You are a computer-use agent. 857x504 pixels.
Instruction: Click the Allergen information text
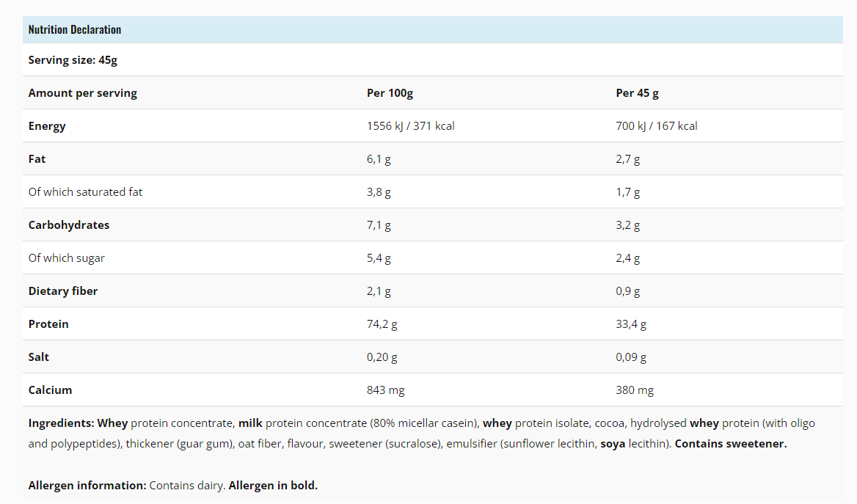172,486
